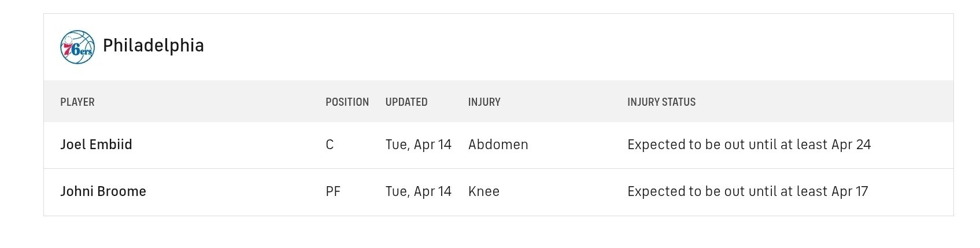Image resolution: width=980 pixels, height=248 pixels.
Task: Click the UPDATED column header
Action: (406, 102)
